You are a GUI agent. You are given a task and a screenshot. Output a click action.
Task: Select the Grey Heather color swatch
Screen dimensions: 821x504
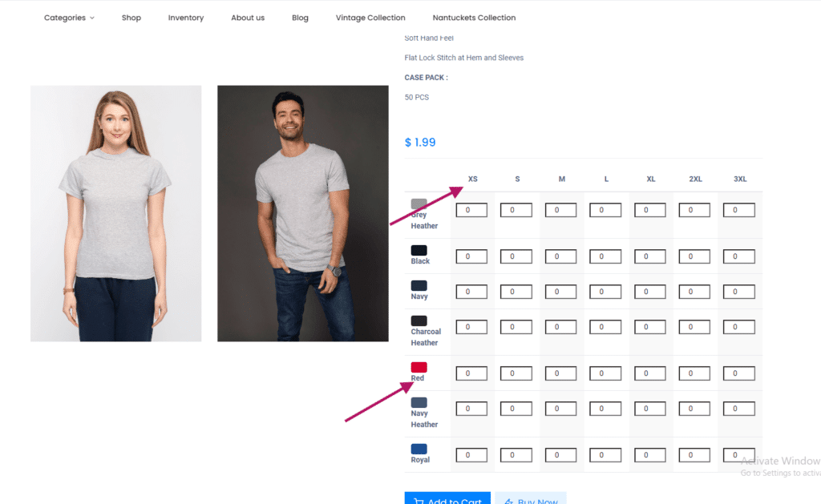419,204
